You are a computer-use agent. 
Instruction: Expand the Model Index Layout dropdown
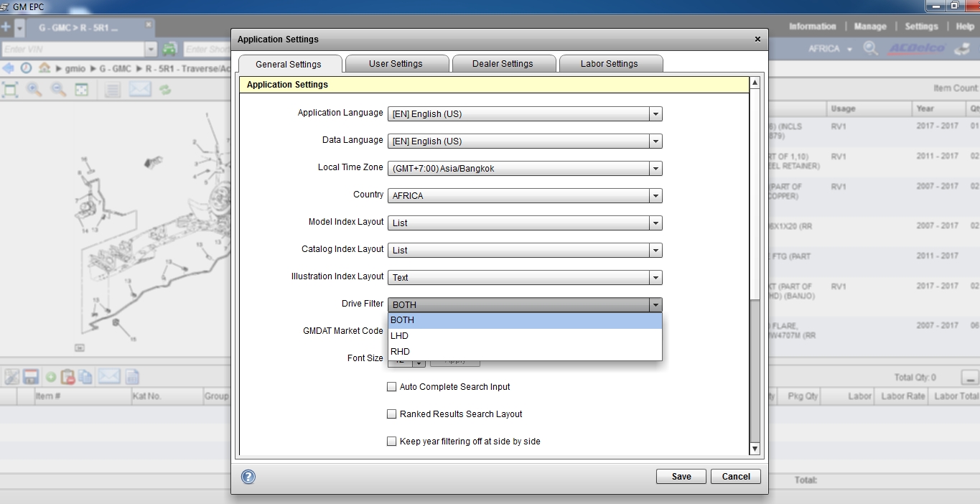525,223
